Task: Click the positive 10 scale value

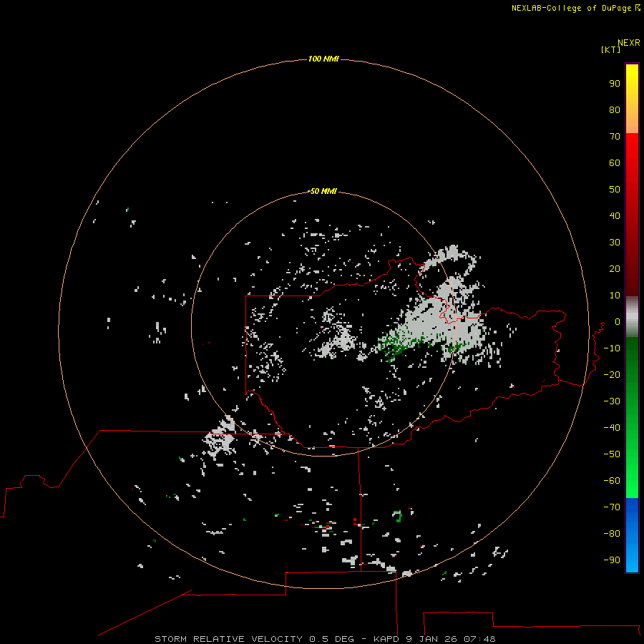Action: (615, 296)
